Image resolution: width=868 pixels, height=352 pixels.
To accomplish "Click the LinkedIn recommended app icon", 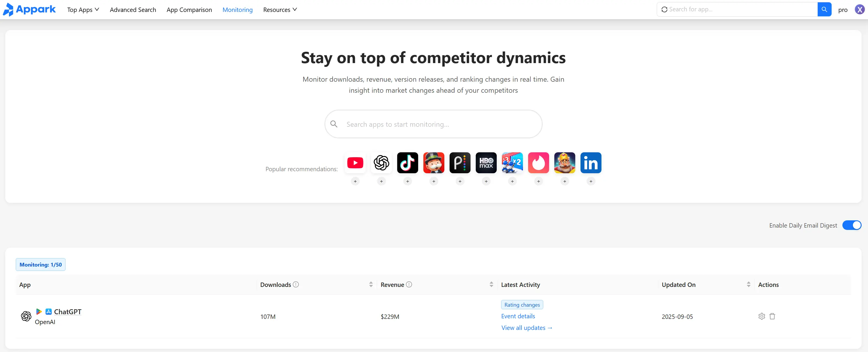I will [591, 163].
